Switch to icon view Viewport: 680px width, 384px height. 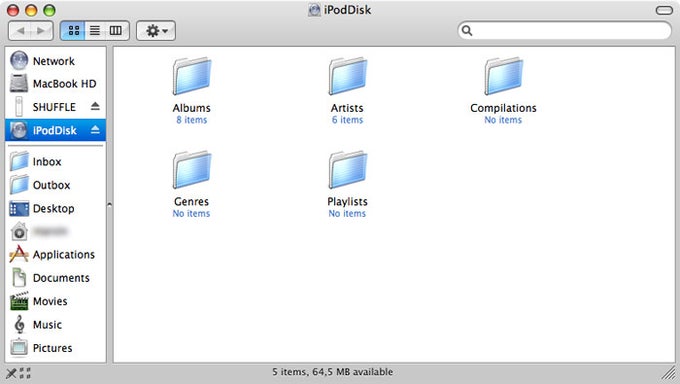tap(73, 31)
